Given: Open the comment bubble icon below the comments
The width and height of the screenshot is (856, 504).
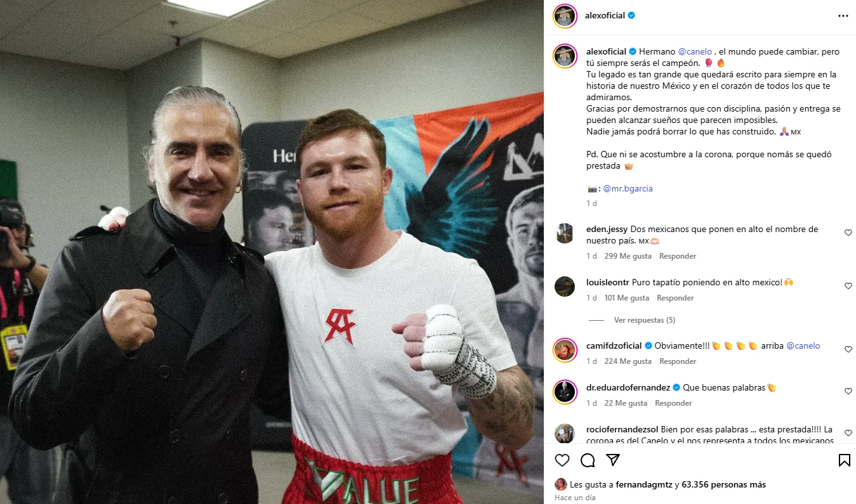Looking at the screenshot, I should [x=588, y=460].
